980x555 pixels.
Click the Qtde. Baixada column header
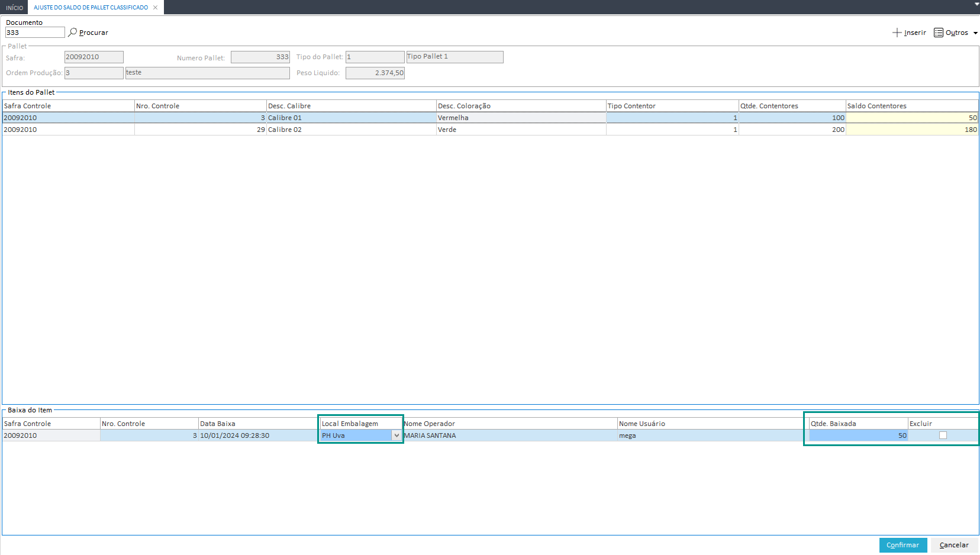859,424
